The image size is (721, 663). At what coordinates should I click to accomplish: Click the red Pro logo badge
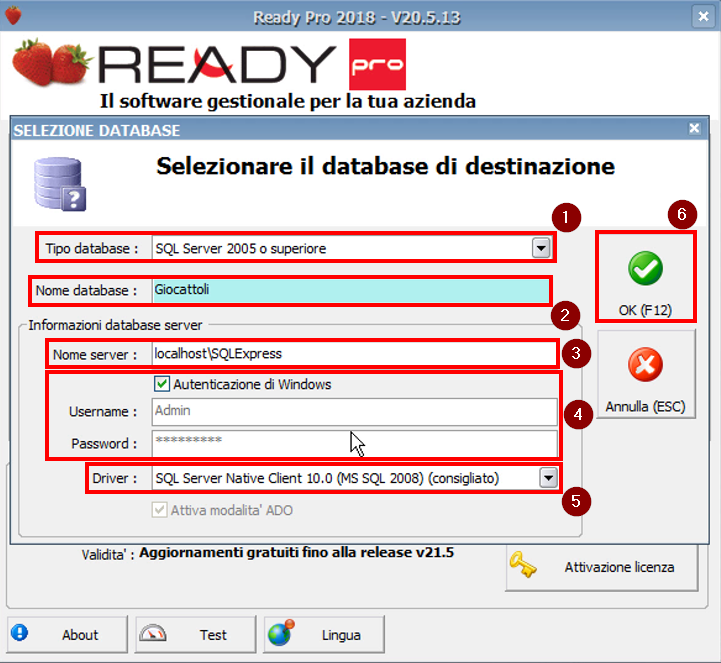[x=378, y=64]
